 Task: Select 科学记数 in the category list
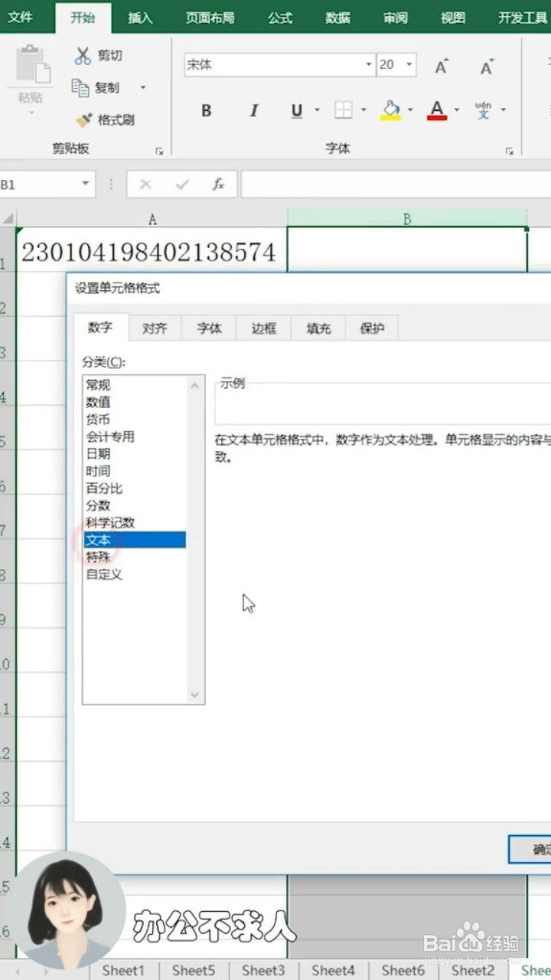110,523
